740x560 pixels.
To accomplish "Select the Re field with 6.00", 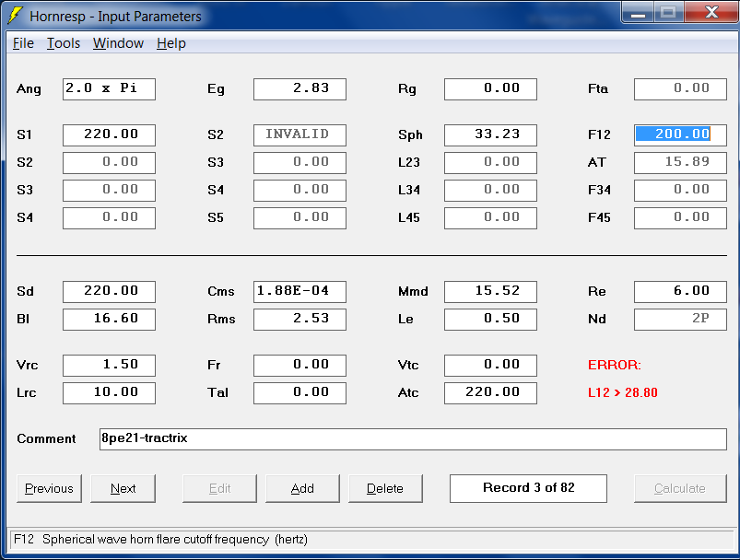I will [680, 292].
